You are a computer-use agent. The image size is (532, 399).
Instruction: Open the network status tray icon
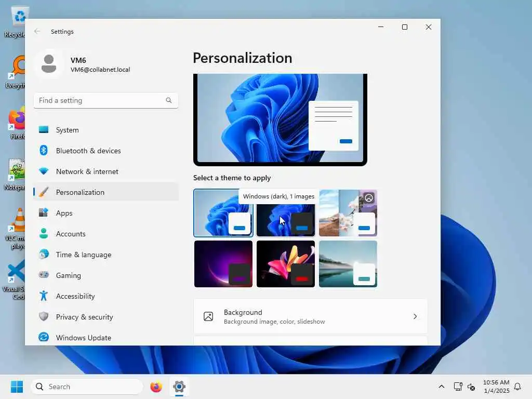coord(458,387)
